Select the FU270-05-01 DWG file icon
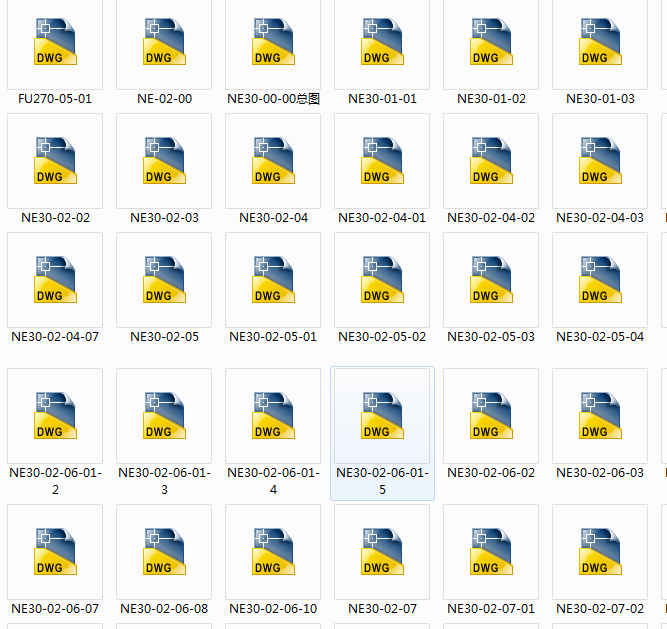The width and height of the screenshot is (667, 629). click(x=55, y=42)
